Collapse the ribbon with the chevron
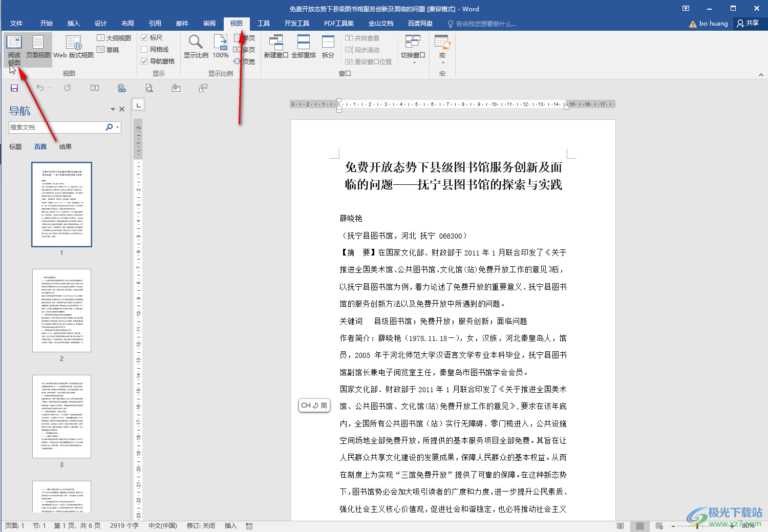 (x=761, y=75)
